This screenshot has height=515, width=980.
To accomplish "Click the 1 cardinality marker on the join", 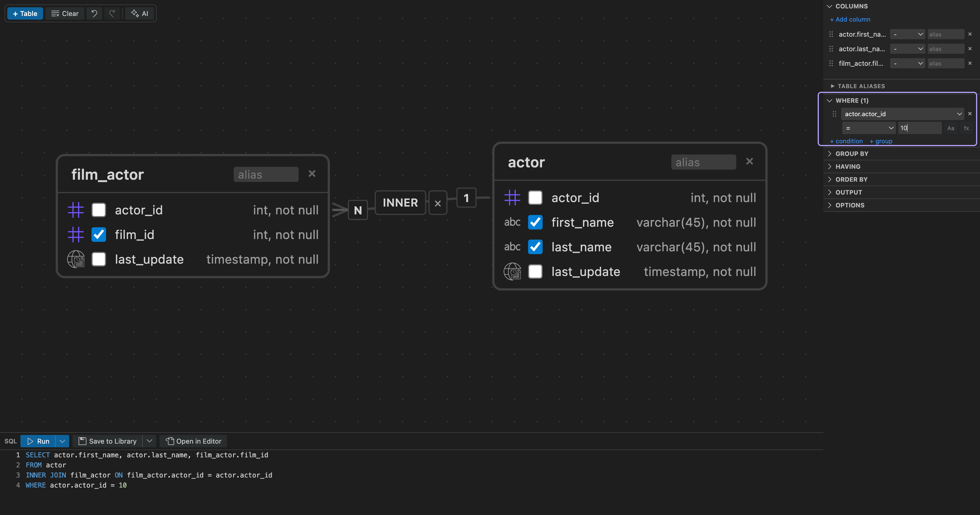I will click(466, 198).
